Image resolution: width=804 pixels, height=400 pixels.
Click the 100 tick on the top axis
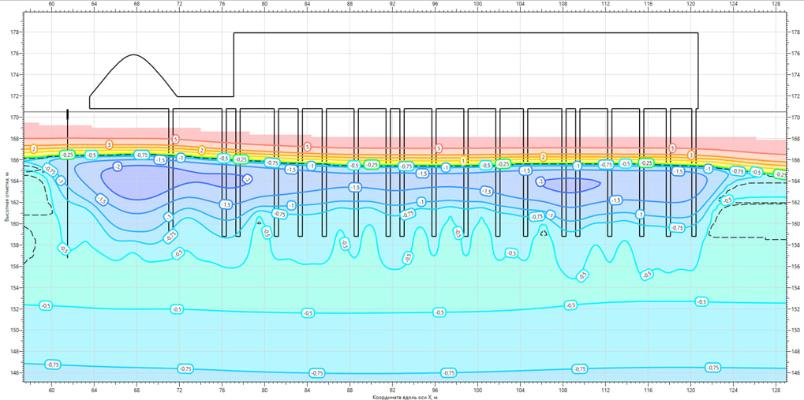[478, 7]
